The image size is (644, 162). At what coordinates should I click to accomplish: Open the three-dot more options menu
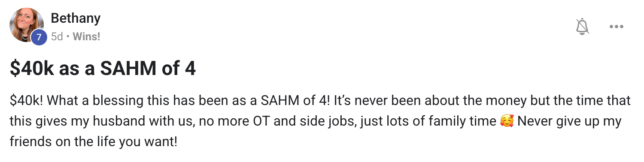pos(616,27)
